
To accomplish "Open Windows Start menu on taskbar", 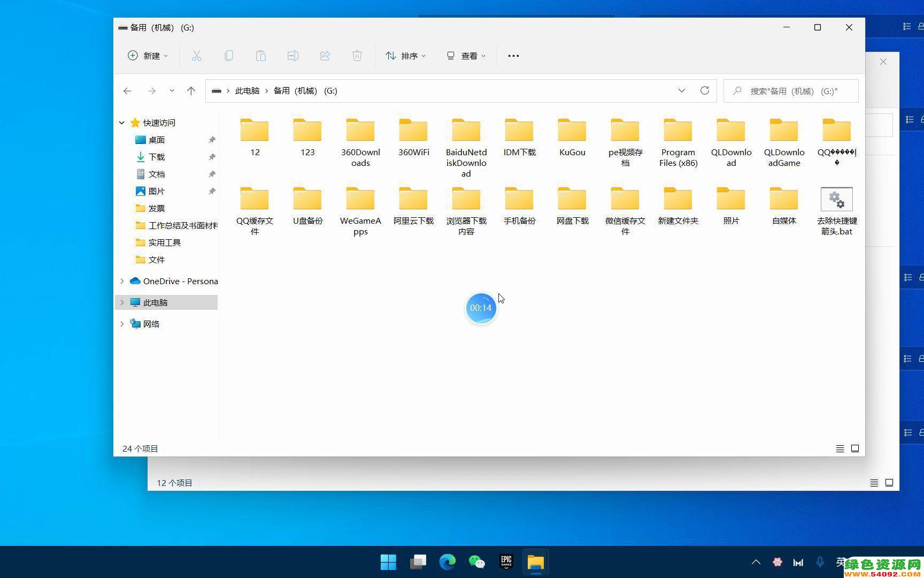I will 389,562.
